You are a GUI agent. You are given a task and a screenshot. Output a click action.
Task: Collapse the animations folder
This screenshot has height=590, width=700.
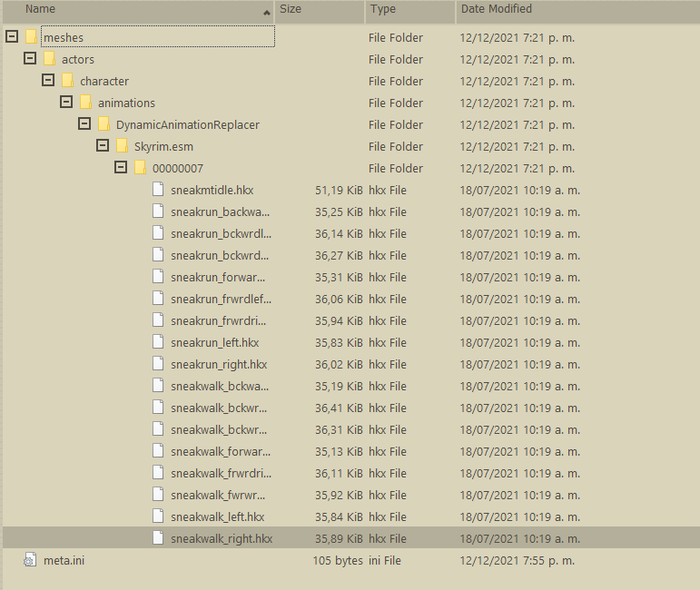[66, 103]
